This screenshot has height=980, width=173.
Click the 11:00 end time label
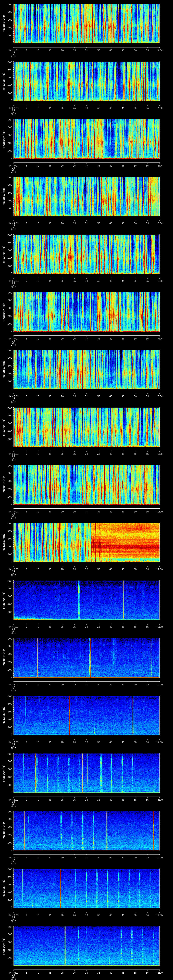[x=160, y=569]
